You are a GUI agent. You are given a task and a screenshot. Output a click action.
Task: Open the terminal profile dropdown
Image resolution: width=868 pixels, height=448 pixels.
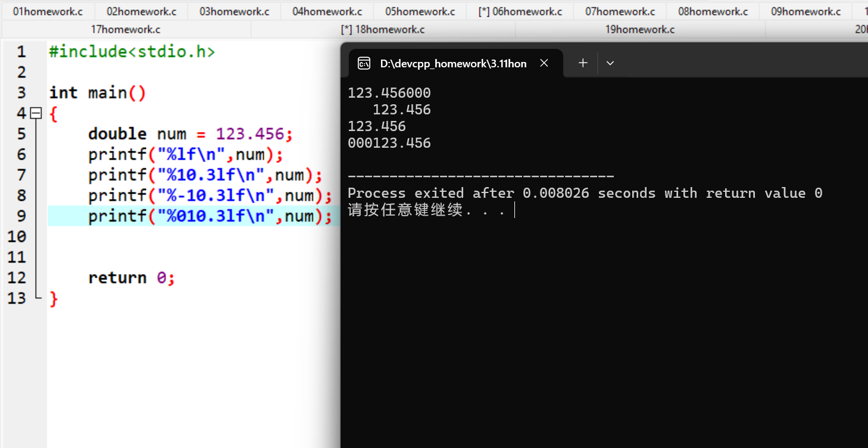[610, 63]
